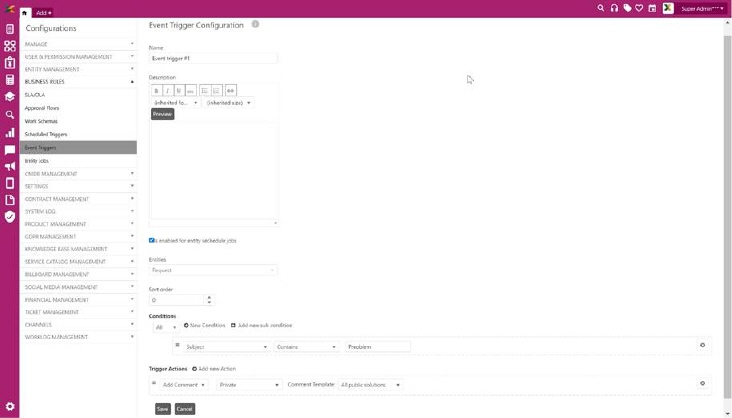Click the help info icon beside the title
The height and width of the screenshot is (418, 732).
255,24
